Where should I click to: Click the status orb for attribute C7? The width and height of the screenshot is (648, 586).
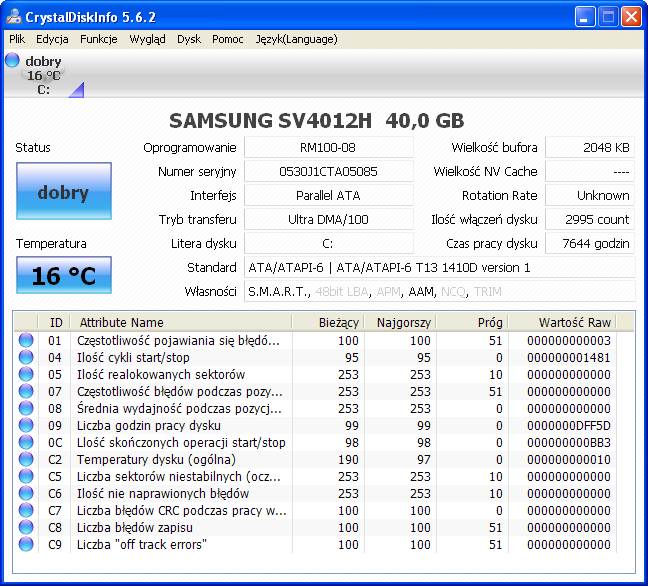[x=26, y=510]
